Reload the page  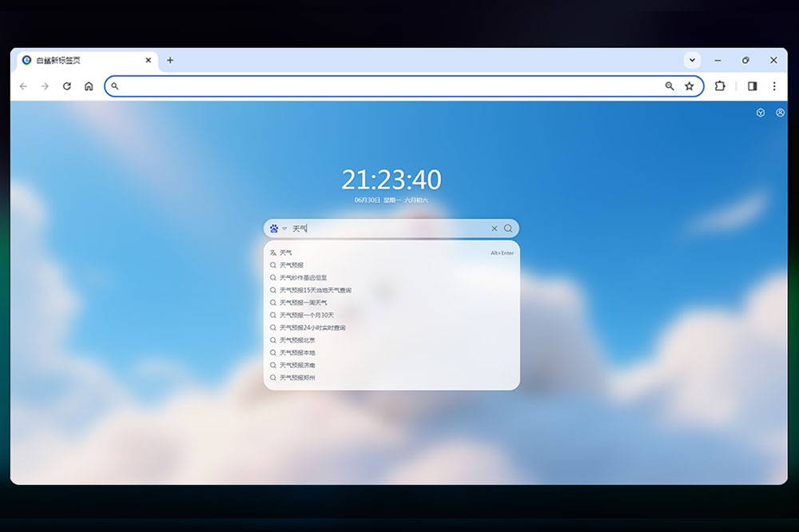(x=67, y=86)
